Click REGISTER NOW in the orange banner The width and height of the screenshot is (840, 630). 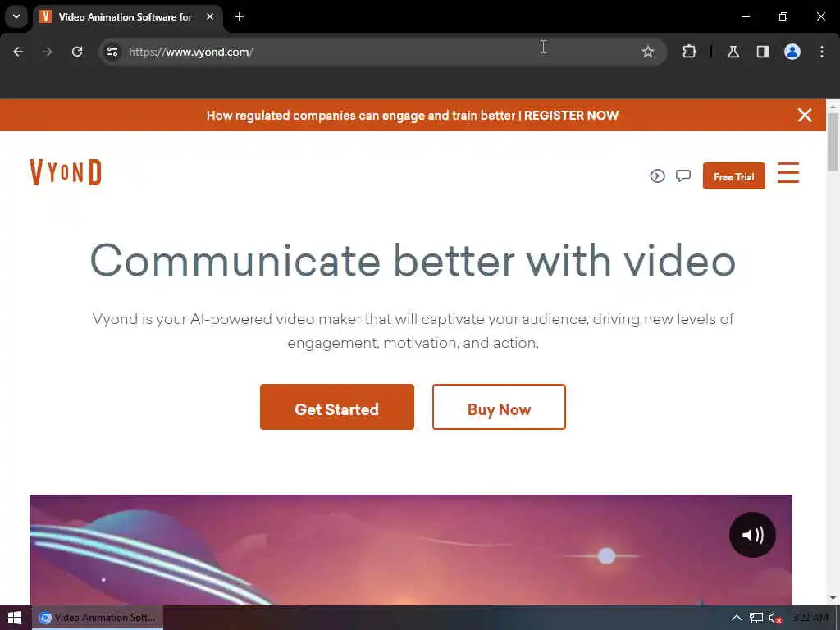[571, 116]
